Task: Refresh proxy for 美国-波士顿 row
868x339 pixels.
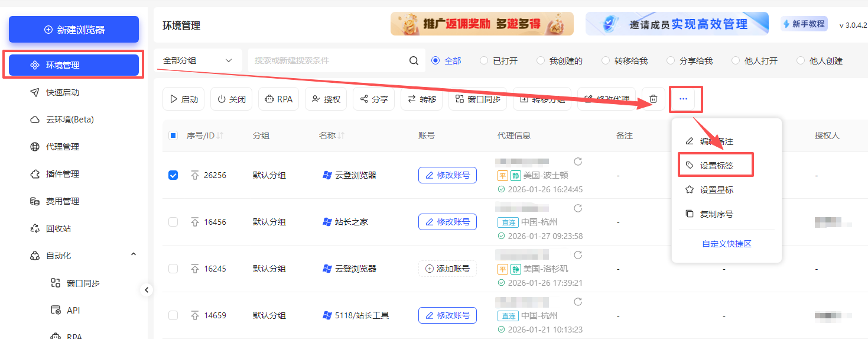Action: click(x=578, y=162)
